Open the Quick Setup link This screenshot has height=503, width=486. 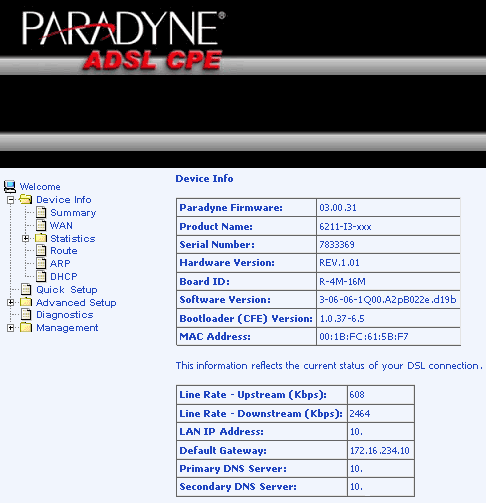pyautogui.click(x=67, y=289)
